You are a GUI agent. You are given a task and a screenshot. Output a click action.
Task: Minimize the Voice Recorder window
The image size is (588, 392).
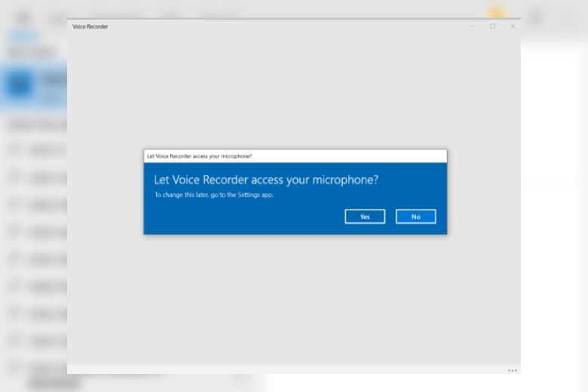point(473,26)
